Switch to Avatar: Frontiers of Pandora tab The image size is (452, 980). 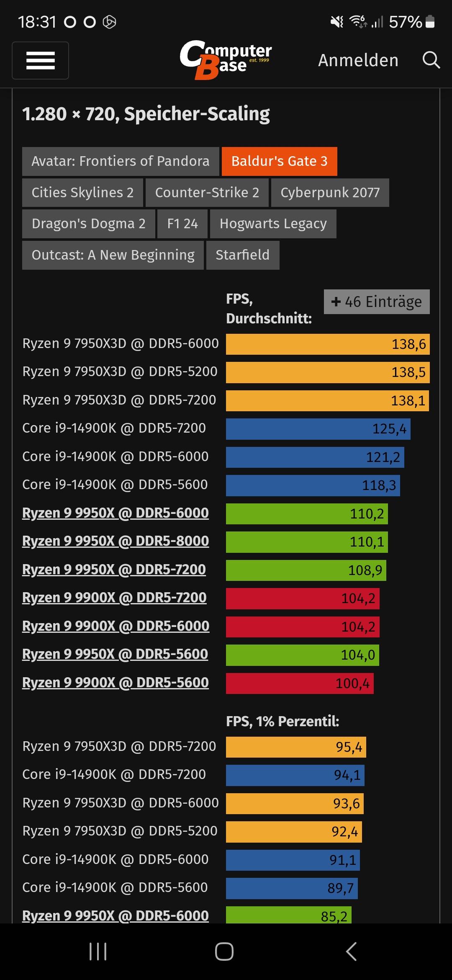pyautogui.click(x=121, y=161)
